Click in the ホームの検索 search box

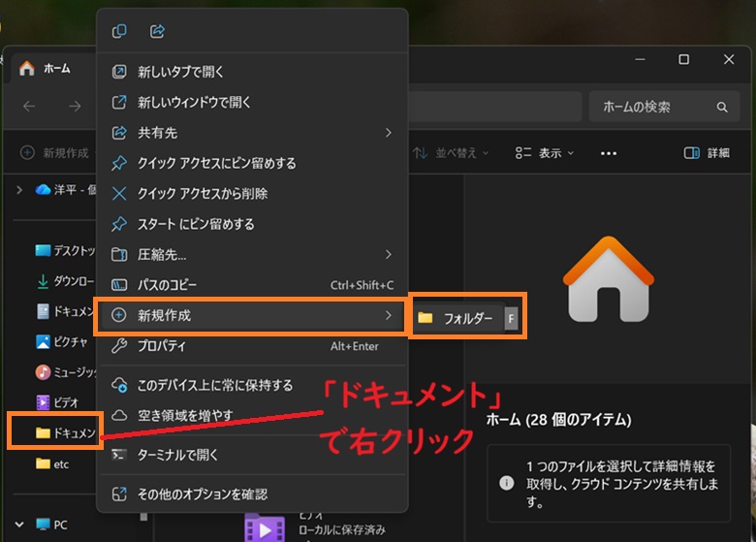pos(664,107)
